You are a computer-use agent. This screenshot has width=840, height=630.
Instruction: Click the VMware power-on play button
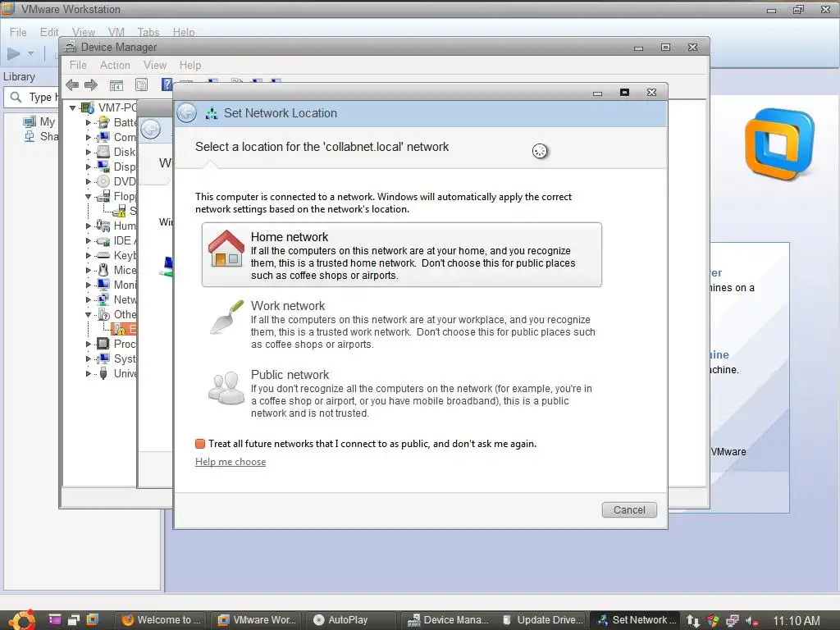(x=14, y=53)
